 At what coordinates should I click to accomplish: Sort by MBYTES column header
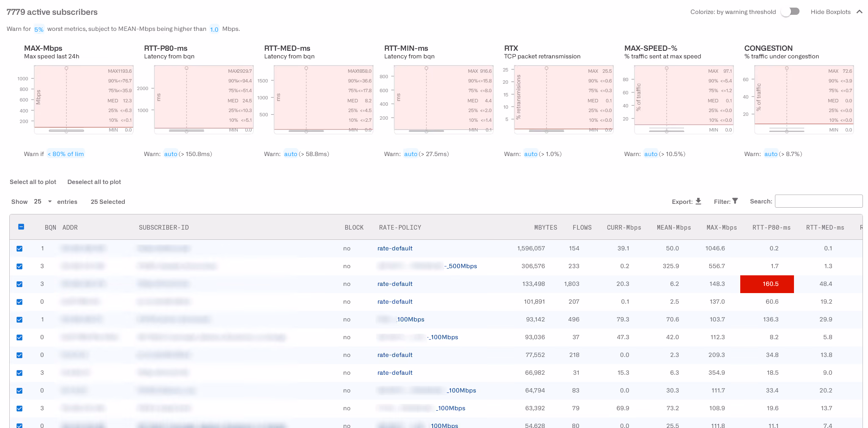[x=546, y=228]
